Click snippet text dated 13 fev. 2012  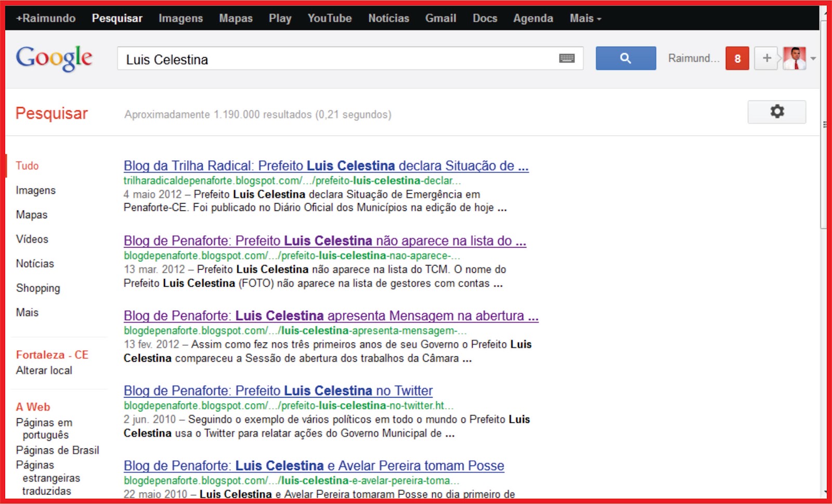pos(328,351)
